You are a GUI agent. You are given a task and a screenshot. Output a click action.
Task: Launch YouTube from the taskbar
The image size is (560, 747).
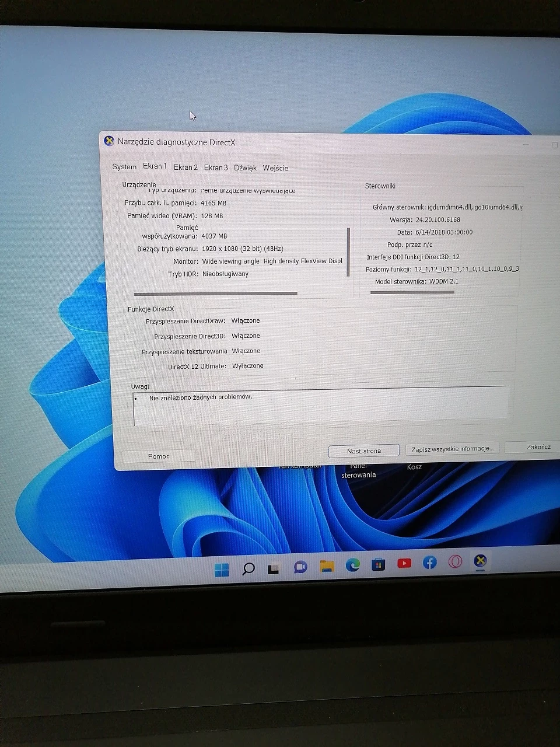pos(404,564)
